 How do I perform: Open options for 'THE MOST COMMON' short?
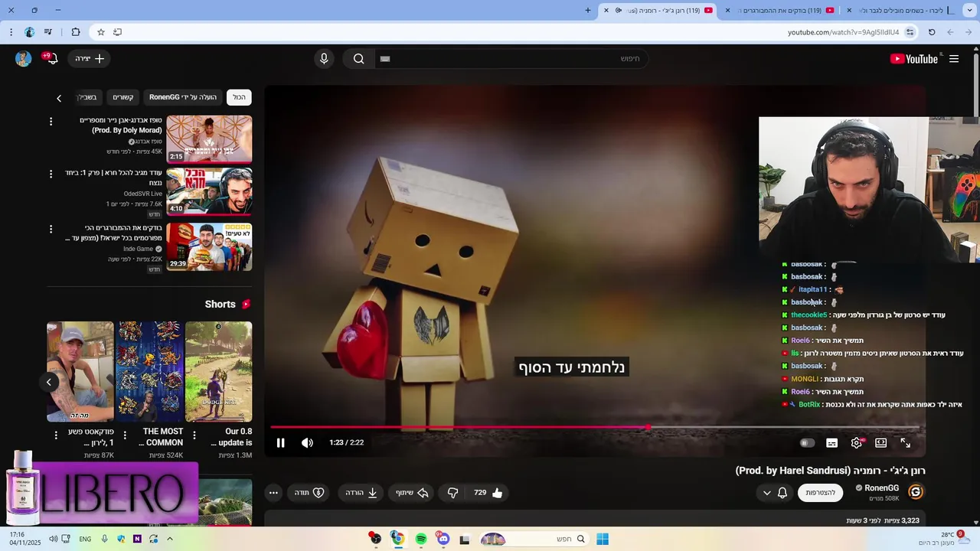click(125, 435)
